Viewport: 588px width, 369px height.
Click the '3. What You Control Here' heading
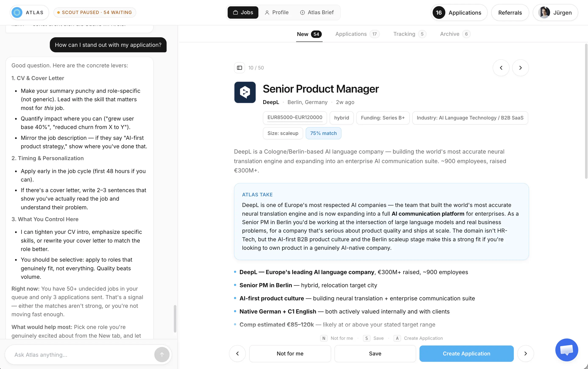(45, 219)
